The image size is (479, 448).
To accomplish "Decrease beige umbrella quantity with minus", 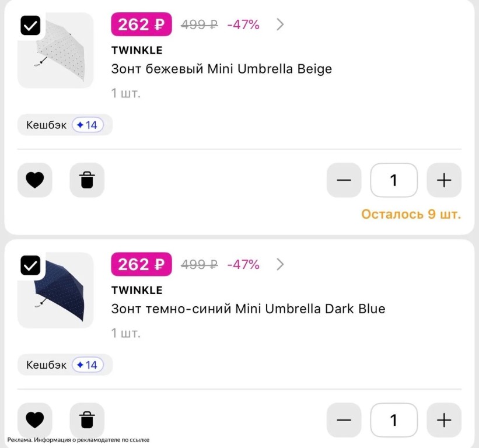I will click(x=344, y=180).
